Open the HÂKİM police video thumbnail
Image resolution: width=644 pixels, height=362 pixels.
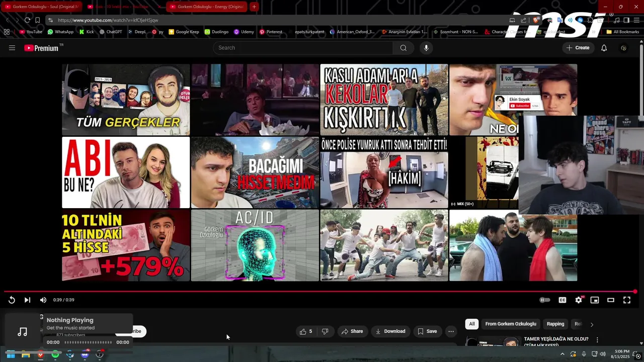click(384, 172)
